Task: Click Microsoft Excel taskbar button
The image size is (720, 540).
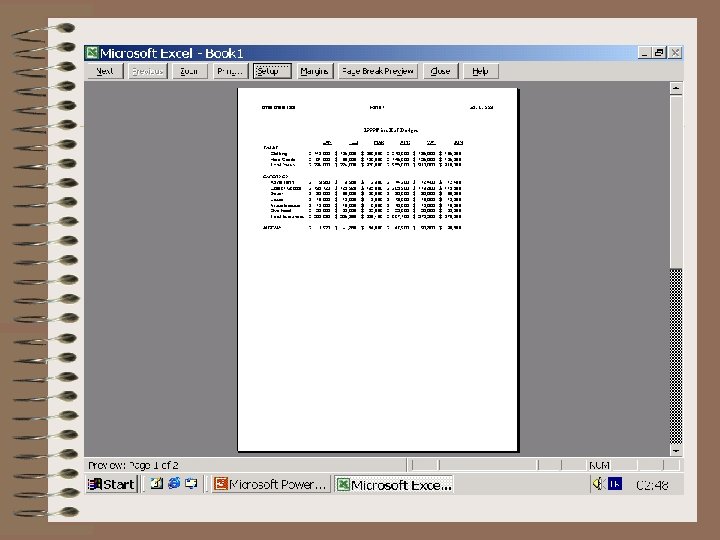Action: point(394,484)
